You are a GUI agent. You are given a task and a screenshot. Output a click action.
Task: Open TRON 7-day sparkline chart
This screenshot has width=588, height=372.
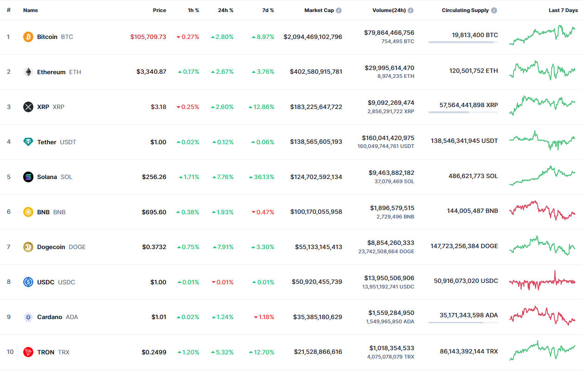coord(543,350)
